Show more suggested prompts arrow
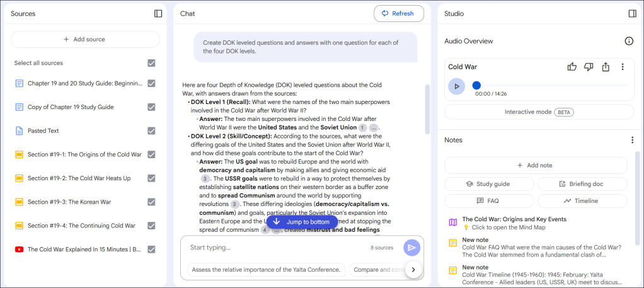The image size is (644, 288). point(413,270)
